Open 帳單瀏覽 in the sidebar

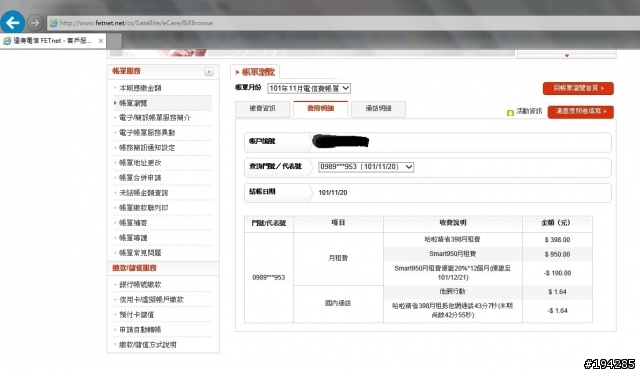click(x=133, y=103)
